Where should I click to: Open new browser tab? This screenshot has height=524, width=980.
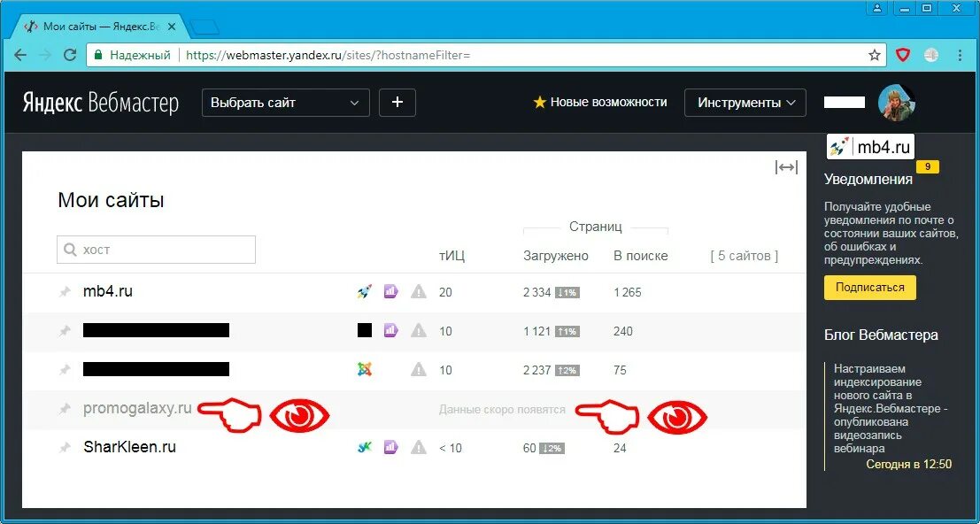pyautogui.click(x=204, y=27)
